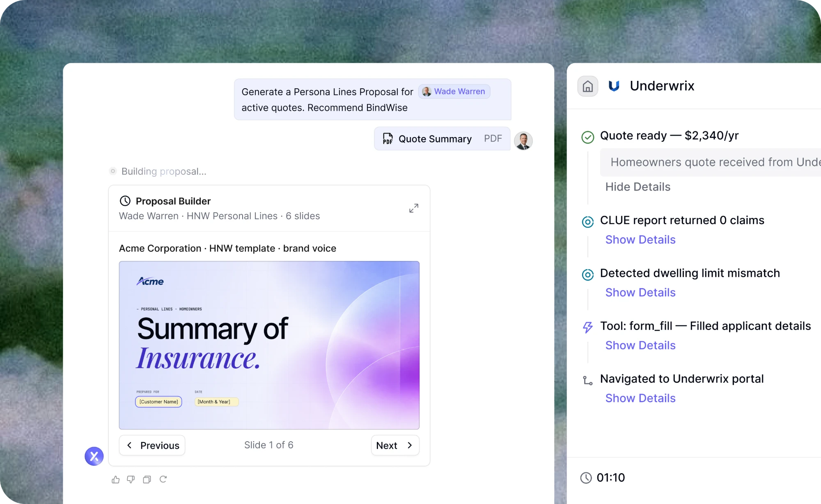Screen dimensions: 821x504
Task: Click the home icon in Underwrix panel
Action: [588, 86]
